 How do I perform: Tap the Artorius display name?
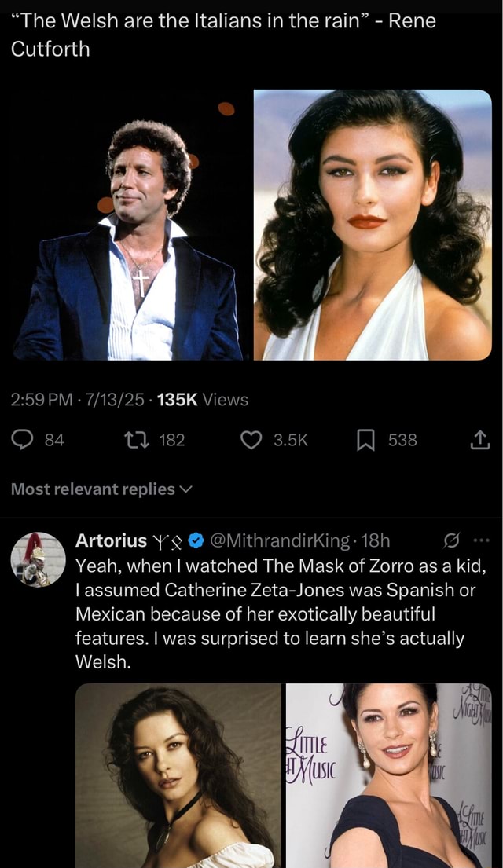click(111, 540)
